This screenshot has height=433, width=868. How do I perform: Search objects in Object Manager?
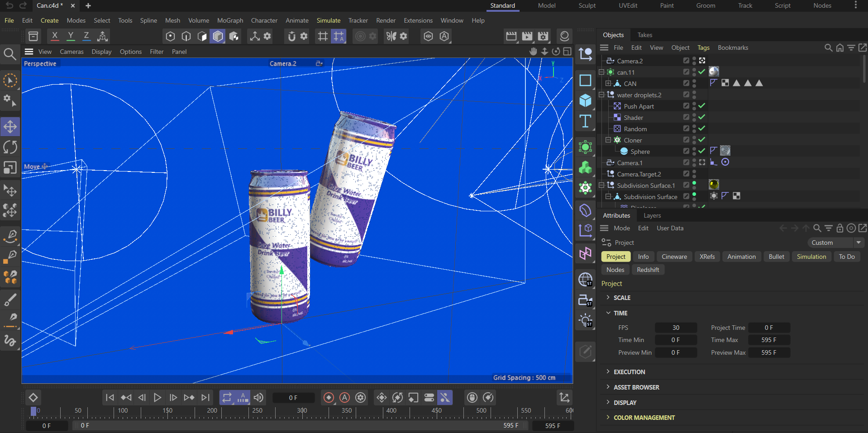(828, 48)
